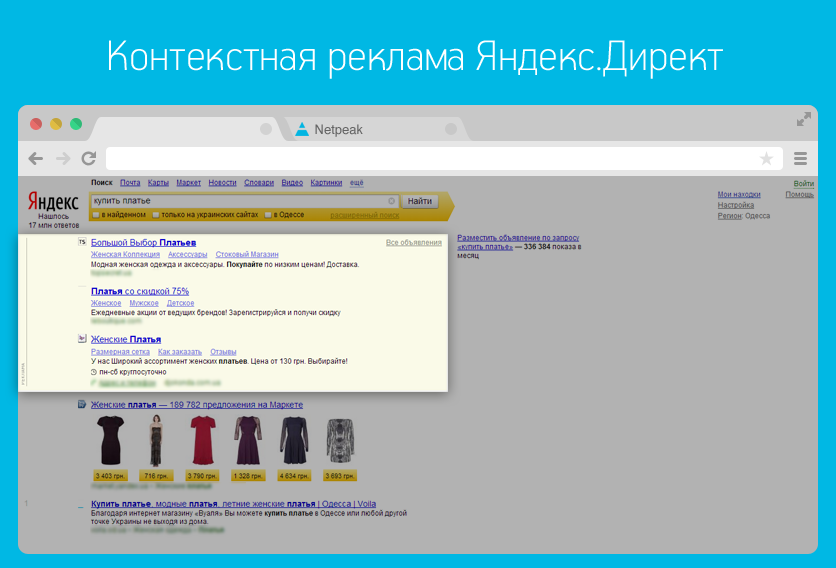This screenshot has height=568, width=836.
Task: Expand the 'ещё' more services menu
Action: click(x=357, y=182)
